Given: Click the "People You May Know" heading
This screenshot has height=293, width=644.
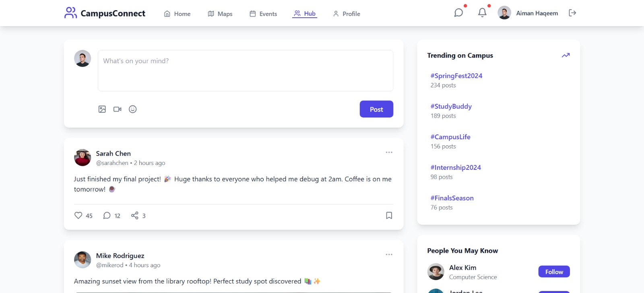Looking at the screenshot, I should [462, 251].
